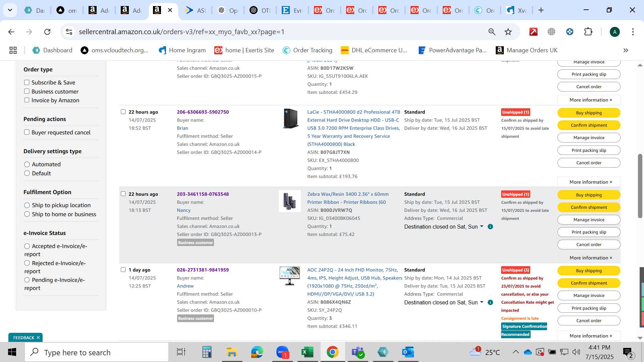Viewport: 644px width, 362px height.
Task: Click info icon beside Nancy's destination closed
Action: pyautogui.click(x=490, y=227)
